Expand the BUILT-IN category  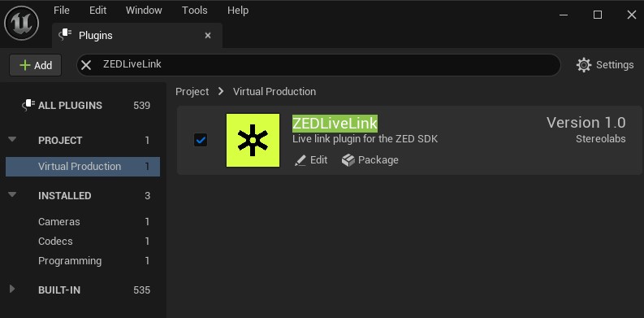click(x=12, y=290)
